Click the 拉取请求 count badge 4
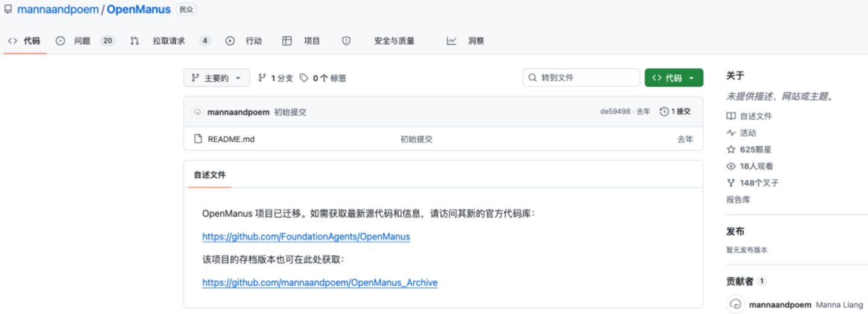The height and width of the screenshot is (314, 868). click(x=206, y=41)
